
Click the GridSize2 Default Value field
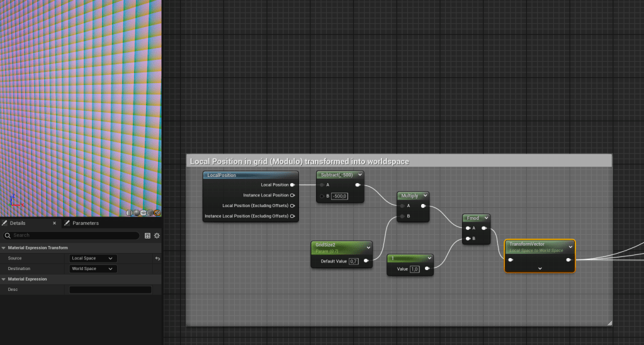353,261
